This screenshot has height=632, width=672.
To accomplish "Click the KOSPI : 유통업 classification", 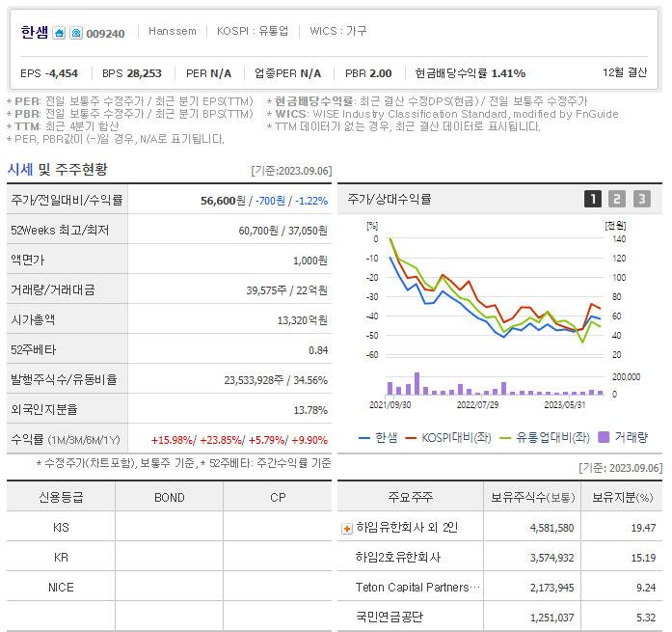I will point(253,31).
